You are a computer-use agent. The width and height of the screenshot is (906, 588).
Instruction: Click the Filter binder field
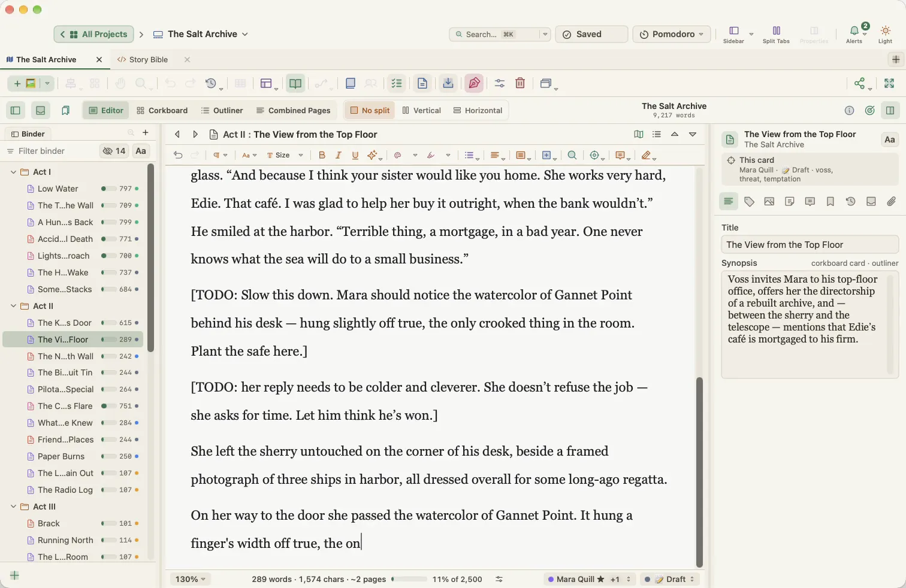tap(51, 151)
